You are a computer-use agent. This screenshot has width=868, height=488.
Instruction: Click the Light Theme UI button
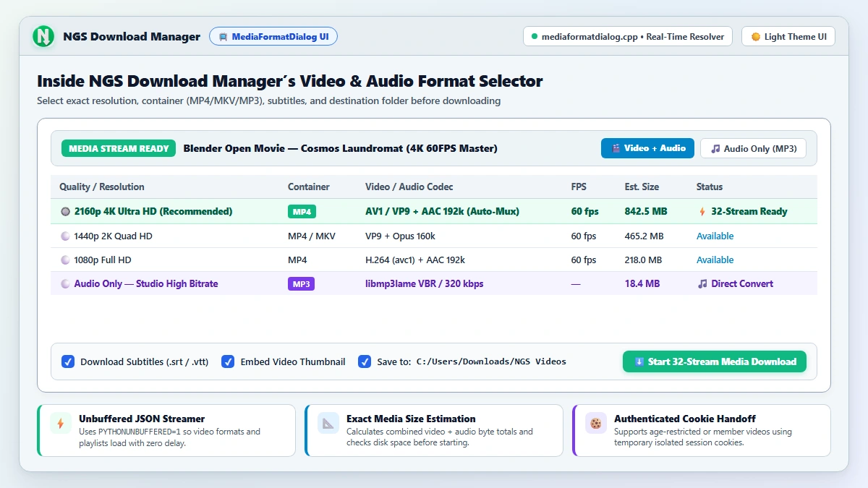(788, 37)
